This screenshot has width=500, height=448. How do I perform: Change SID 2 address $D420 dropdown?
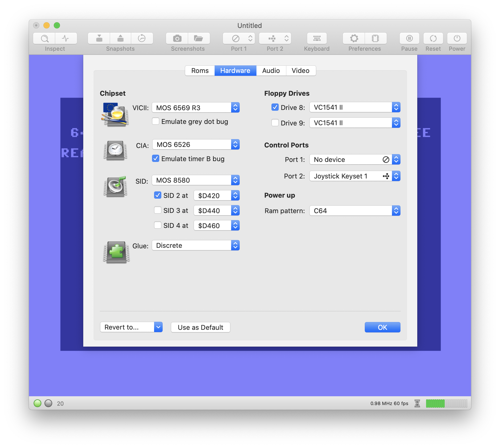(217, 196)
